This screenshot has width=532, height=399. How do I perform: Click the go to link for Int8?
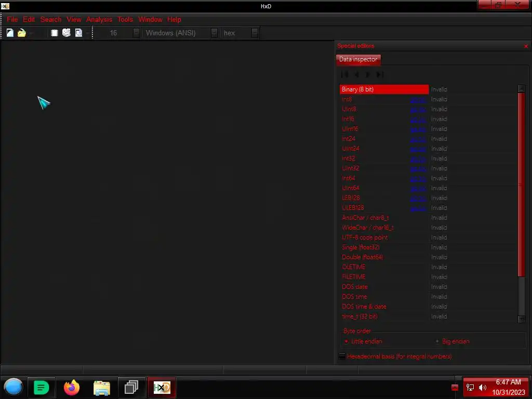pos(418,99)
